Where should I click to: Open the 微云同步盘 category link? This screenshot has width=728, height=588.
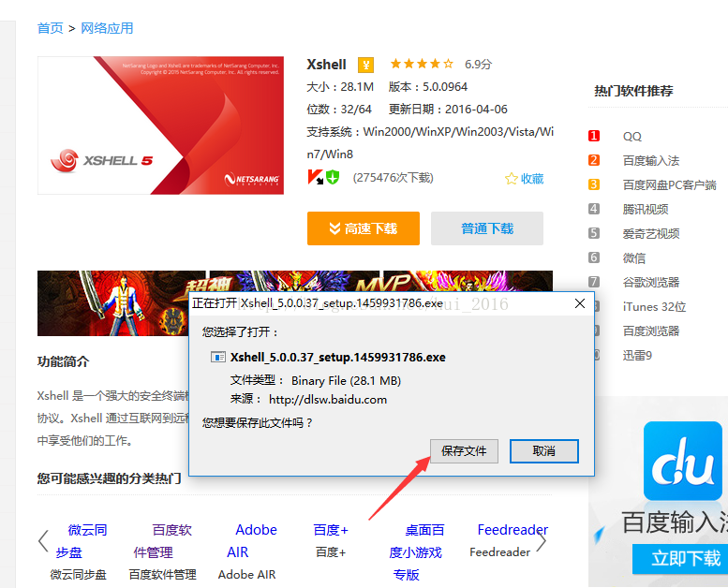click(x=82, y=541)
